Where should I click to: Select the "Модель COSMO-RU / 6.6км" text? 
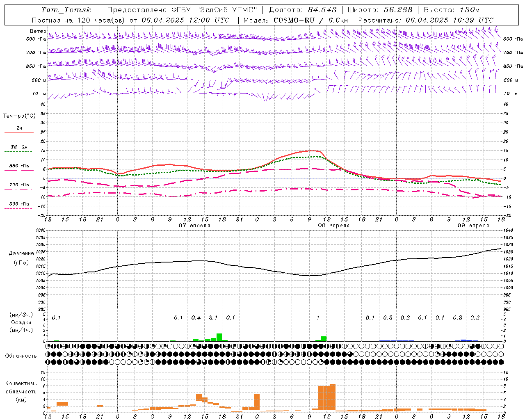296,20
